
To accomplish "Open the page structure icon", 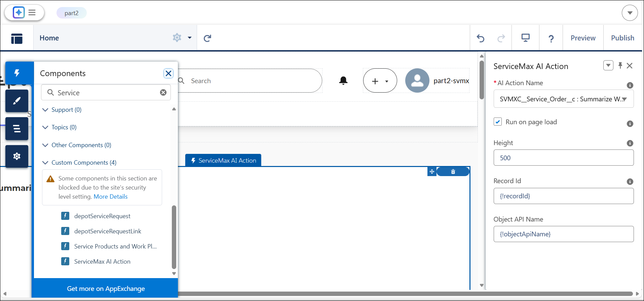I will pyautogui.click(x=17, y=38).
